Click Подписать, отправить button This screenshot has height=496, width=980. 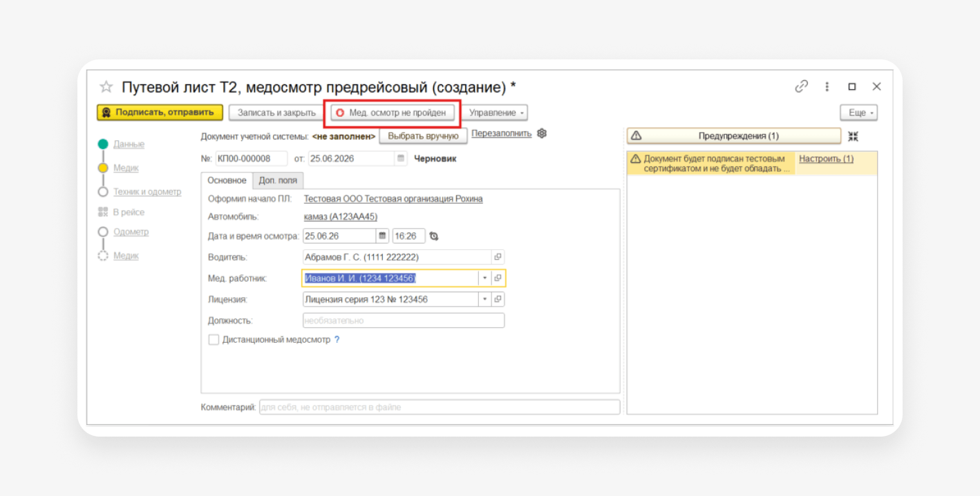point(160,112)
